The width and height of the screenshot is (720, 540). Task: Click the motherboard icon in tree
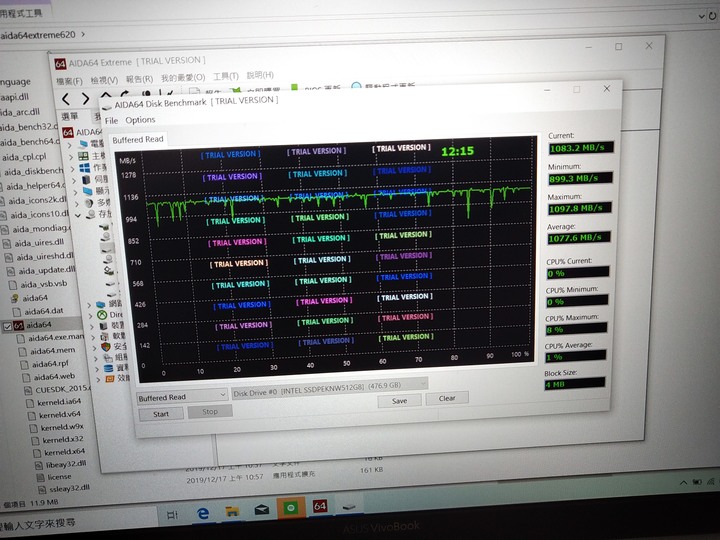(x=84, y=156)
